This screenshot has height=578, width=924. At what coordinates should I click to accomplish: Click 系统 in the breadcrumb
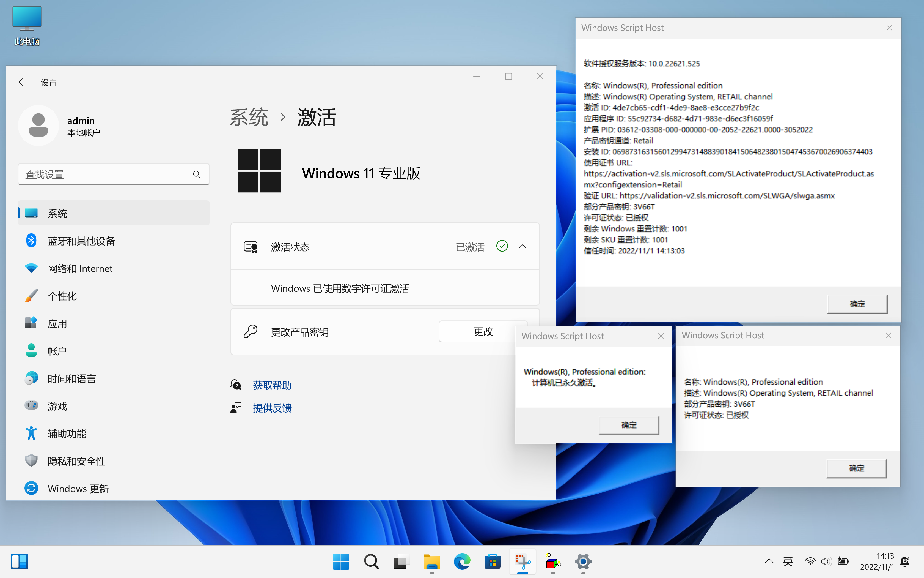point(249,117)
